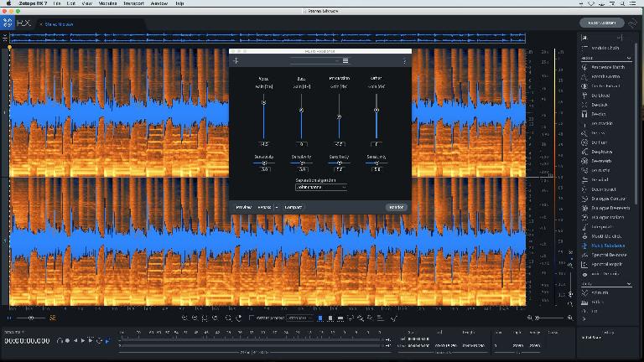Open the Dialogue Isolate module
This screenshot has width=644, height=362.
(603, 218)
